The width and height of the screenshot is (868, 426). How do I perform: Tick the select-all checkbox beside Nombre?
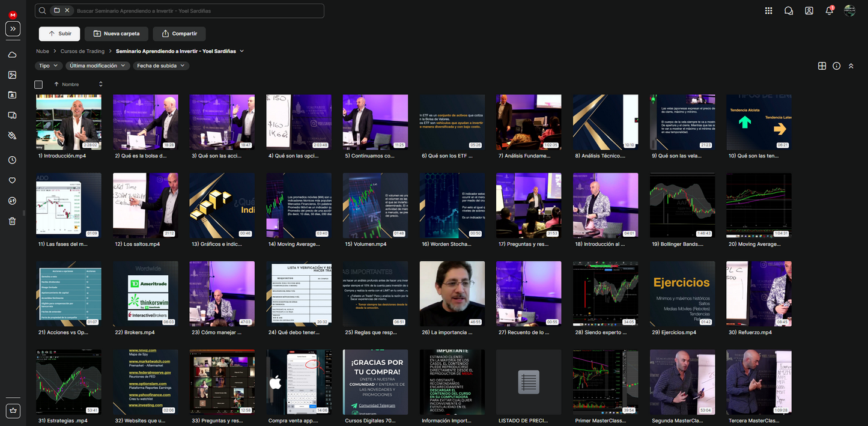coord(38,85)
